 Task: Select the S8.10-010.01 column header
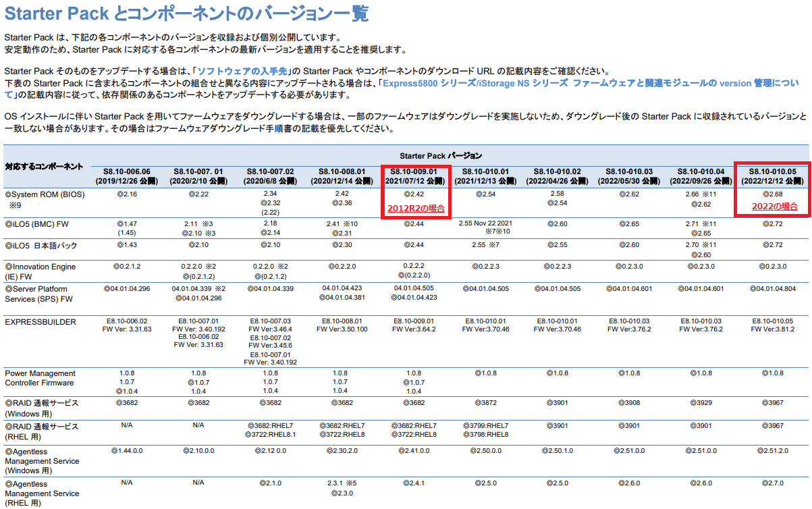[x=487, y=176]
